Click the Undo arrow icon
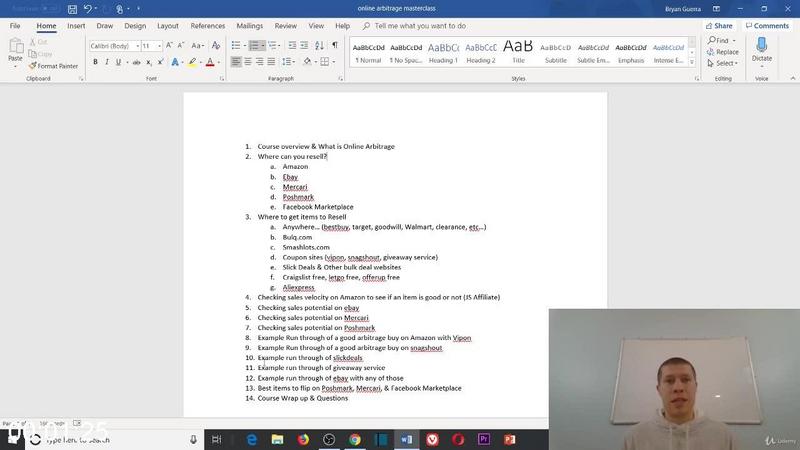The height and width of the screenshot is (450, 800). click(x=88, y=9)
